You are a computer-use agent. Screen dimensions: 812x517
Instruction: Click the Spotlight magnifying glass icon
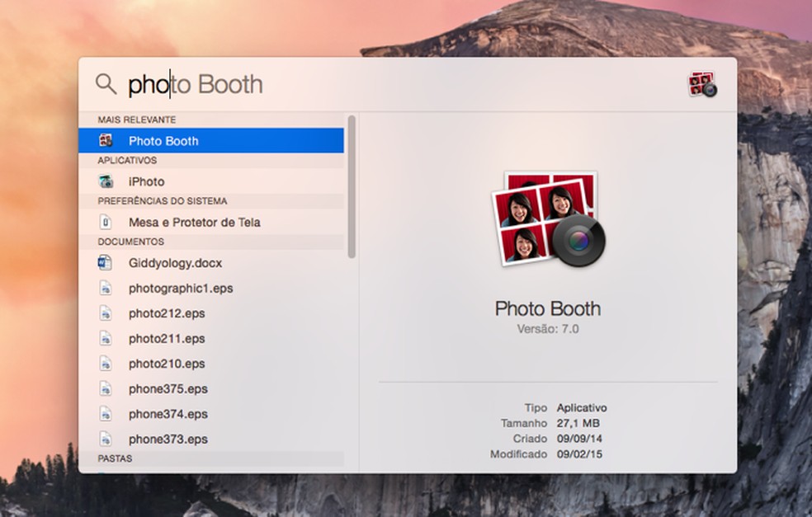tap(106, 83)
